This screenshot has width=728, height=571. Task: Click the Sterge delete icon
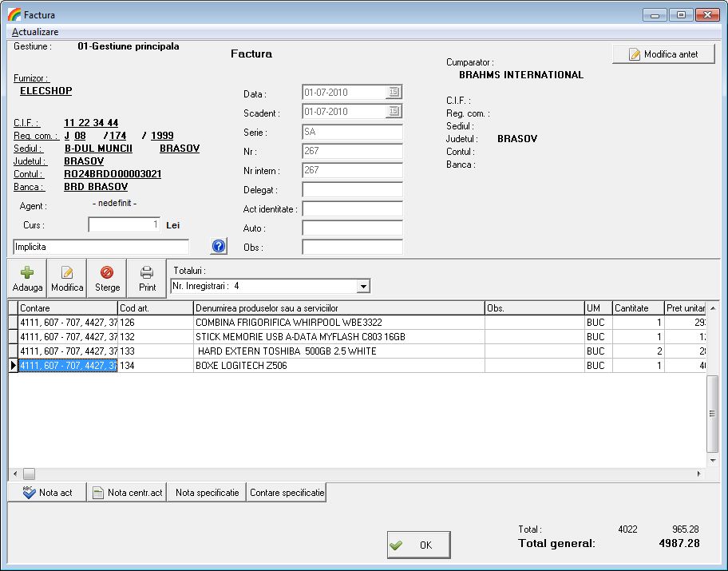[107, 278]
